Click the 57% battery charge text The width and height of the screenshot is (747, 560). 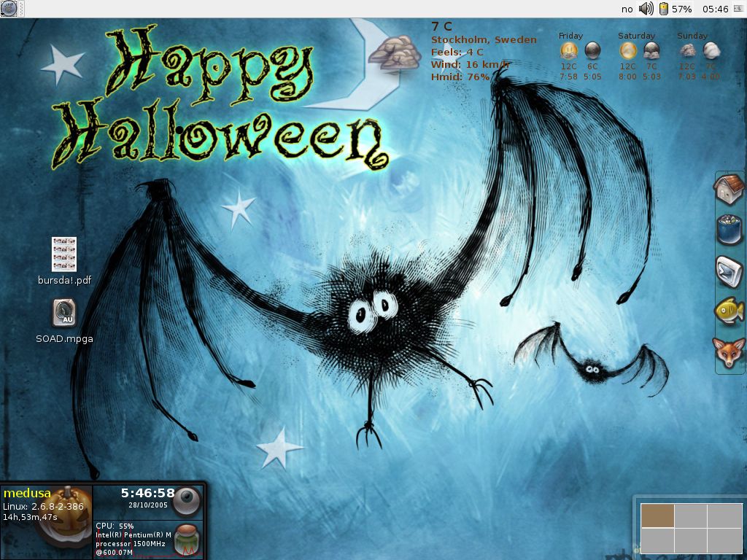pyautogui.click(x=682, y=9)
